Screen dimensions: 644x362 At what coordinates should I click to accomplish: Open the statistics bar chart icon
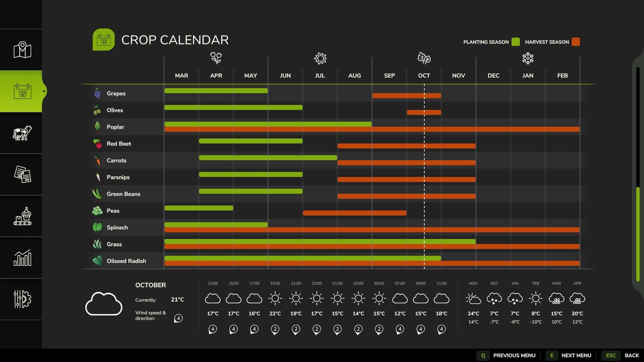(22, 258)
